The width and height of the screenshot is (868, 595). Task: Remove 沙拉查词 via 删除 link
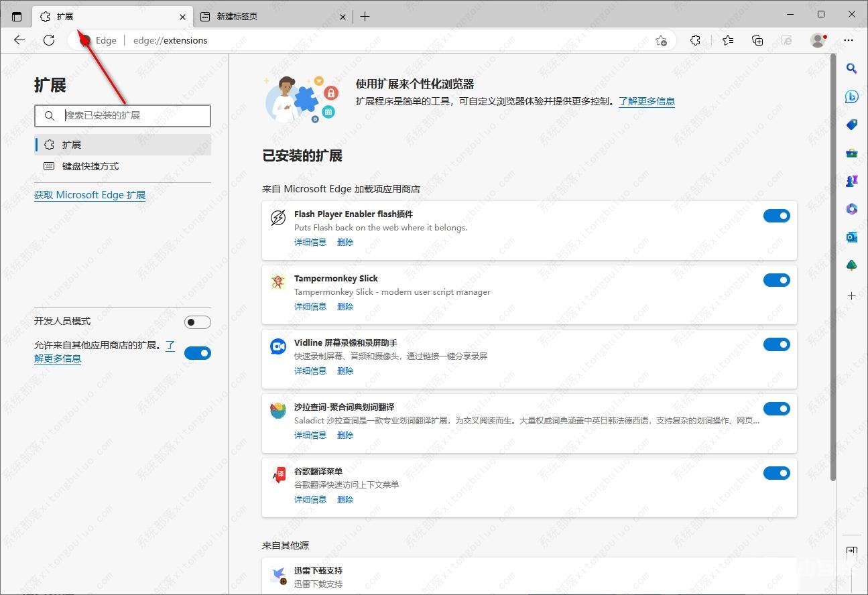pos(345,436)
